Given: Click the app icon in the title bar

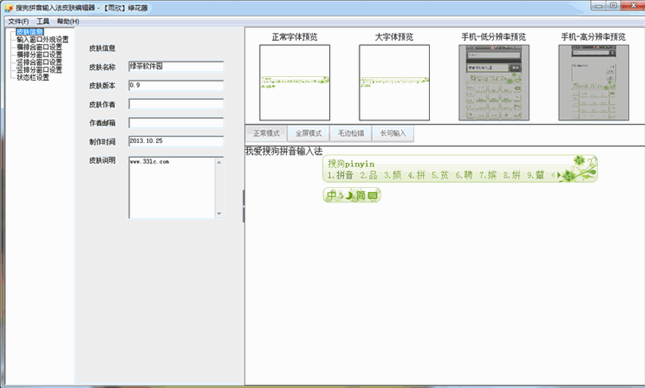Looking at the screenshot, I should [x=9, y=8].
